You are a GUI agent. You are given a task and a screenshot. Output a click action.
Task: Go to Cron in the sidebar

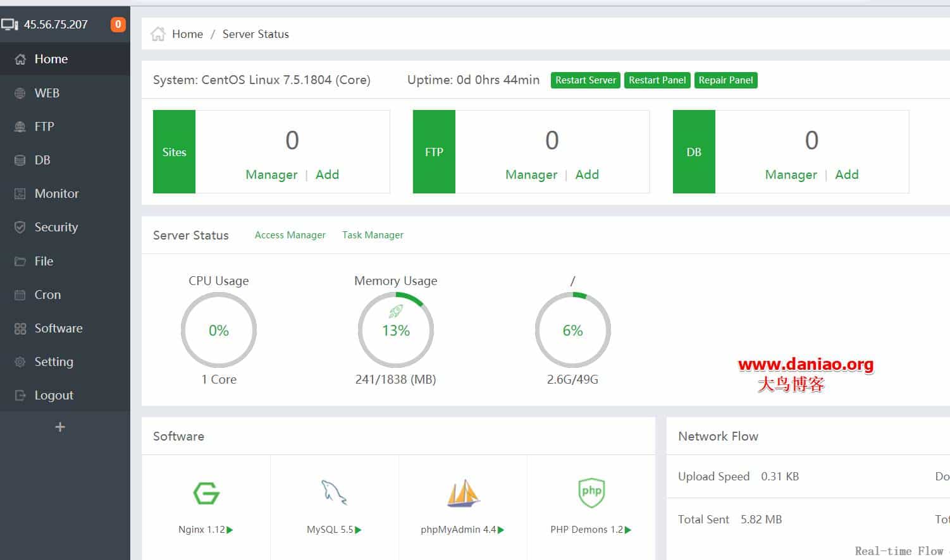coord(47,295)
